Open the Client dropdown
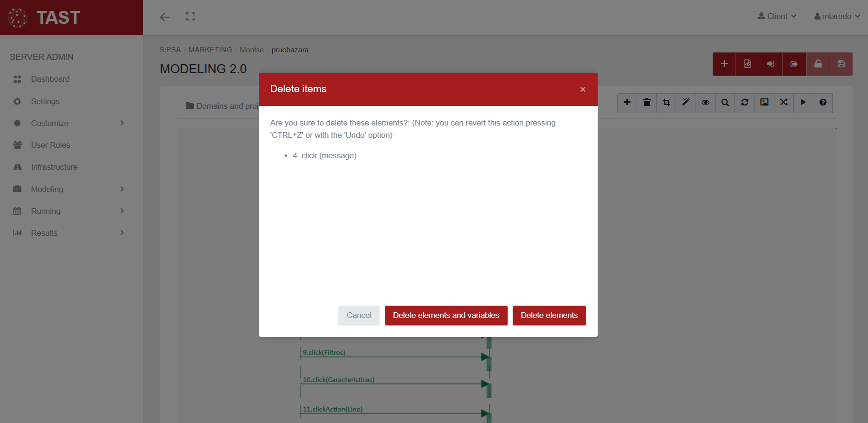The image size is (868, 423). pos(777,16)
